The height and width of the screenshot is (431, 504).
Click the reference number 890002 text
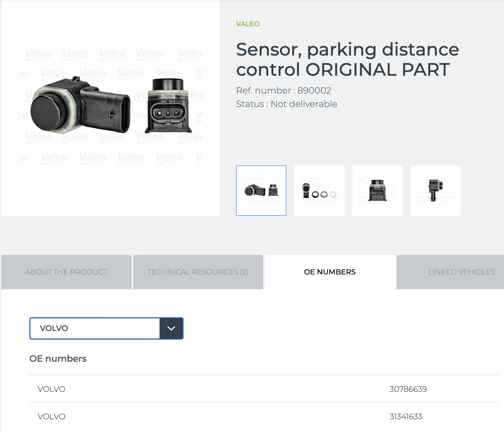283,90
